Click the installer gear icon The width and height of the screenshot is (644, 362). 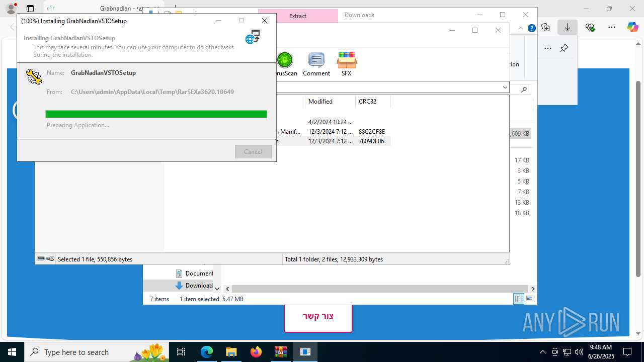tap(34, 76)
